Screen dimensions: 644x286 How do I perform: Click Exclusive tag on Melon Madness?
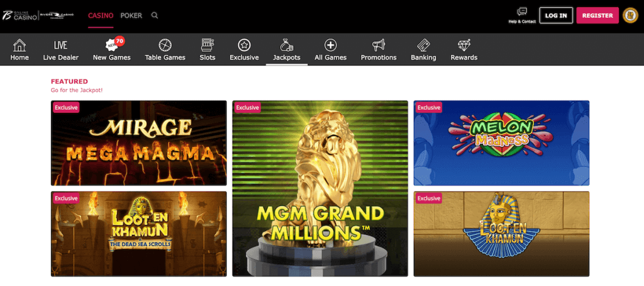click(429, 108)
